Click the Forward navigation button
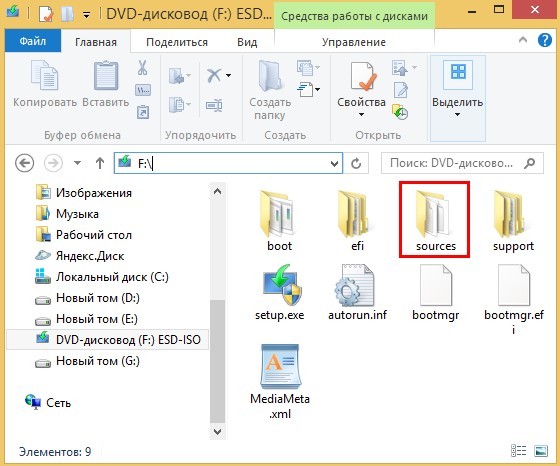This screenshot has width=560, height=466. (53, 163)
